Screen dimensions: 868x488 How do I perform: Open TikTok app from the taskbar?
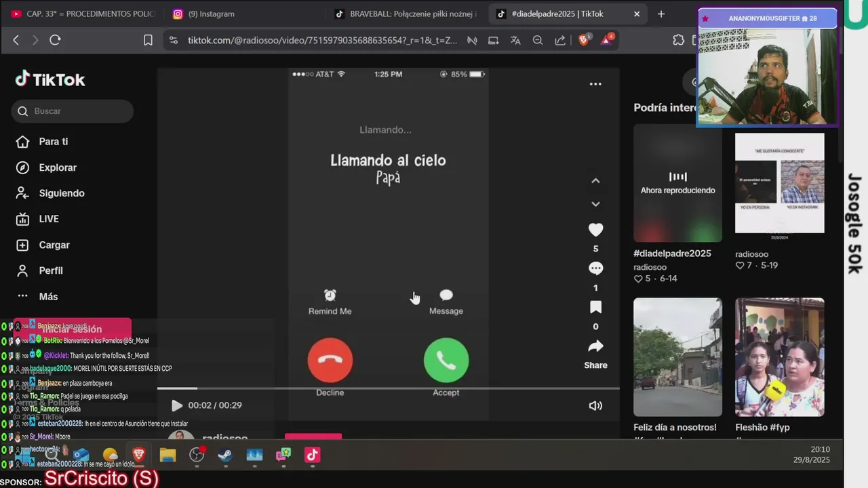coord(312,455)
